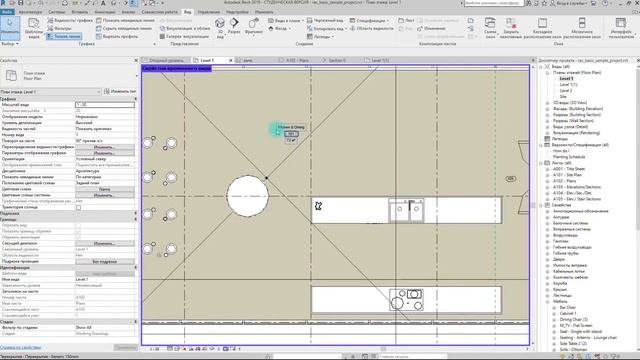
Task: Expand sheet A101 - Site Plan node
Action: pos(547,175)
